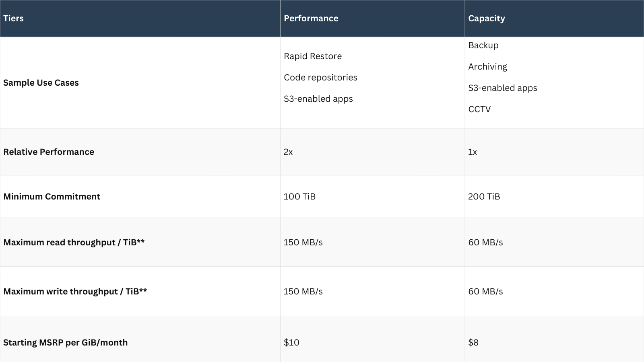
Task: Click Backup in the Capacity column
Action: click(483, 45)
